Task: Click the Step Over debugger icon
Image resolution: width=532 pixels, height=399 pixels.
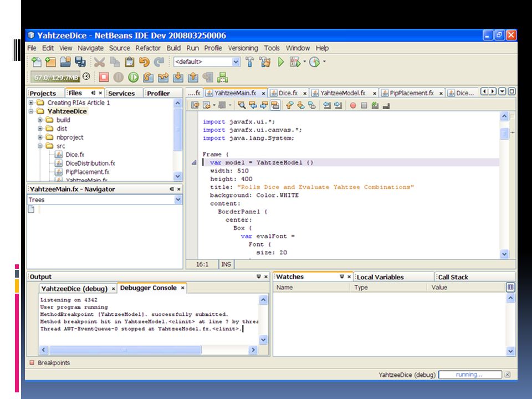Action: (149, 78)
